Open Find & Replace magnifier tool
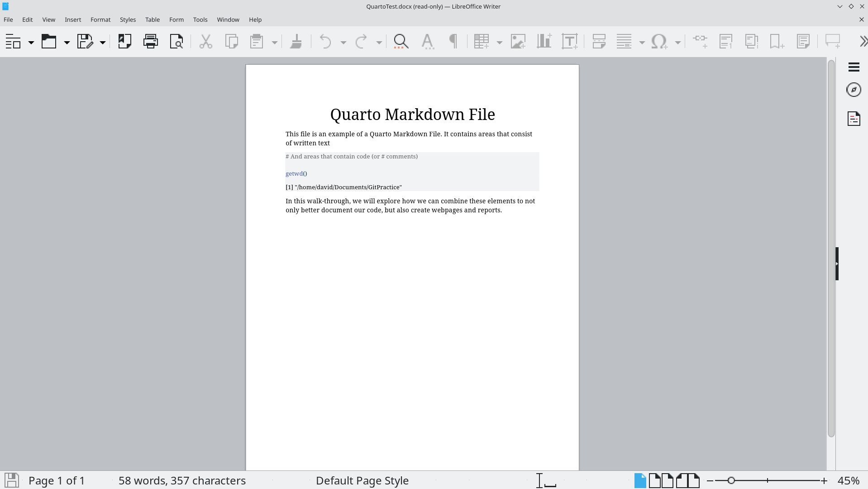 click(x=401, y=41)
